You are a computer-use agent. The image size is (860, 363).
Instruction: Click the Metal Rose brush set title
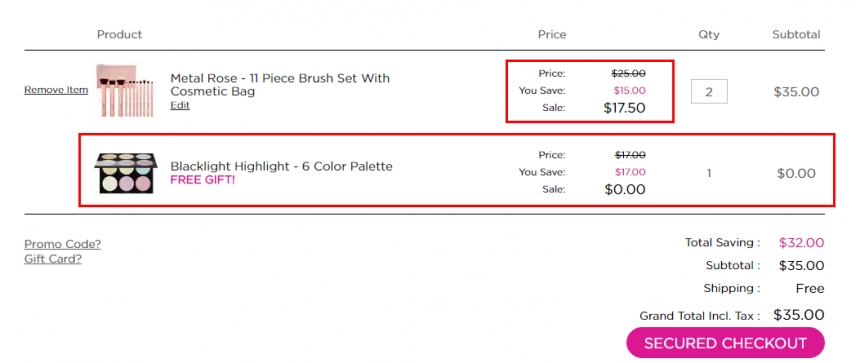(280, 84)
